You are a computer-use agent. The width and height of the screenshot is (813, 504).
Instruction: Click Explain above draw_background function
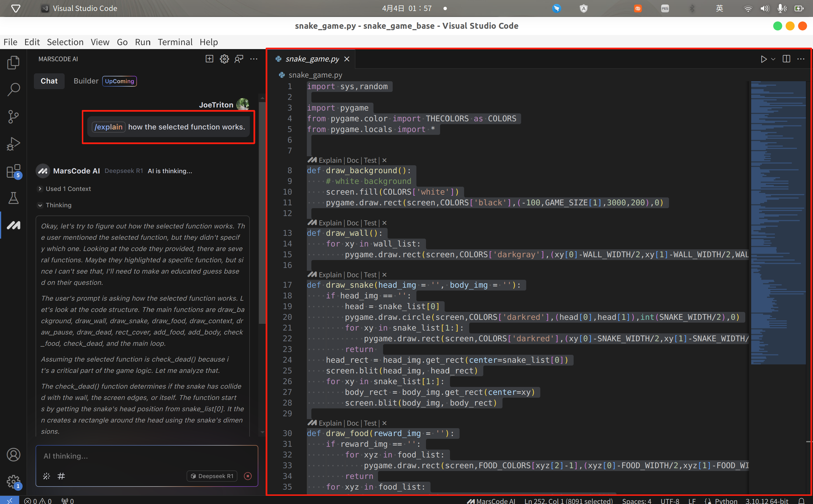(x=330, y=160)
